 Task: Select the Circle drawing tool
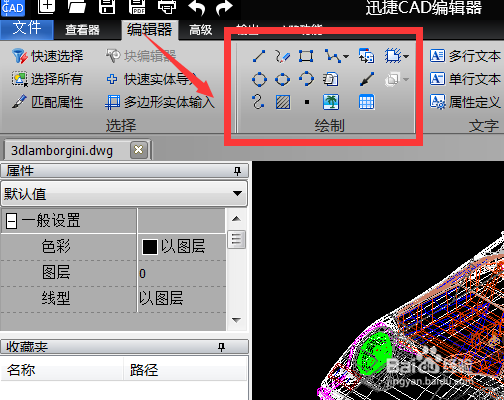(x=259, y=79)
